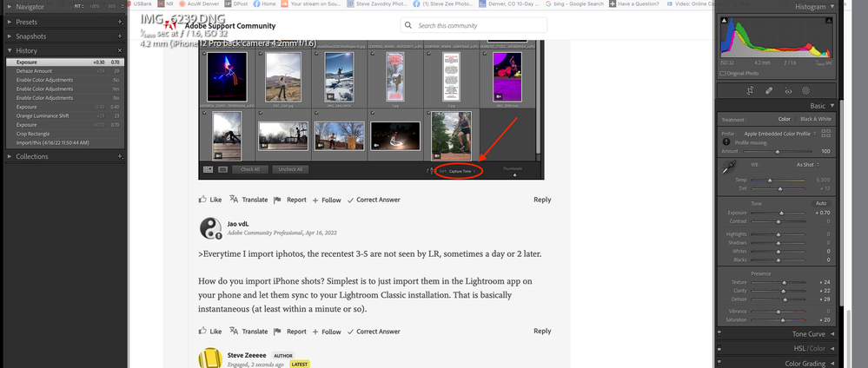Click the Dehaze slider handle

[785, 299]
